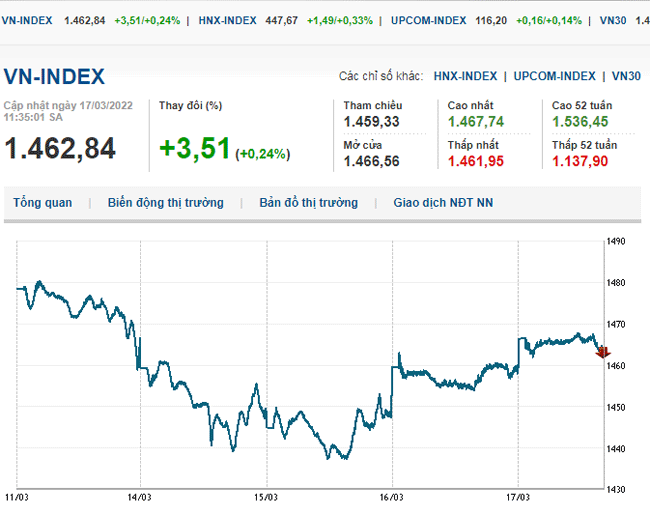Click the 17/03 date on the chart axis
The height and width of the screenshot is (514, 650).
click(x=517, y=496)
